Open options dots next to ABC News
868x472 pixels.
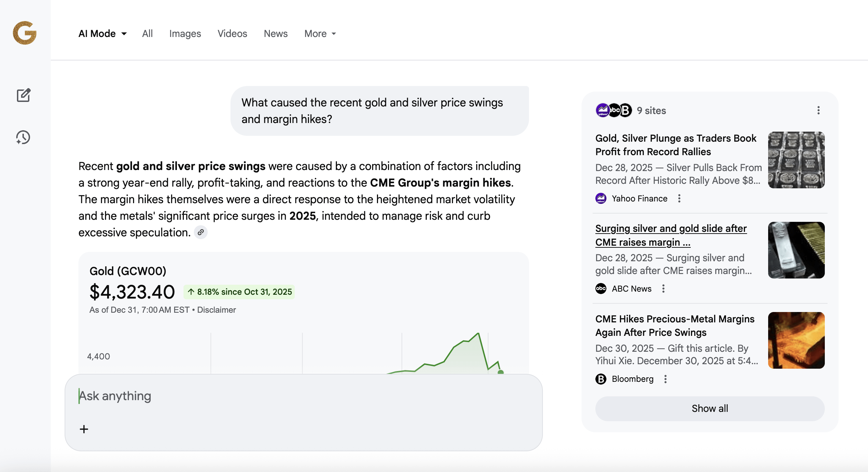[x=663, y=289]
